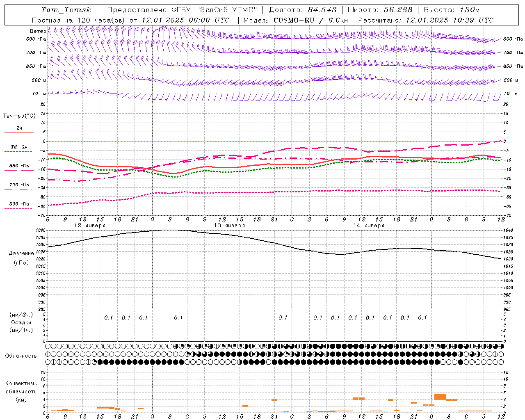Click the "Осадки" precipitation label
Image resolution: width=525 pixels, height=420 pixels.
pyautogui.click(x=21, y=322)
